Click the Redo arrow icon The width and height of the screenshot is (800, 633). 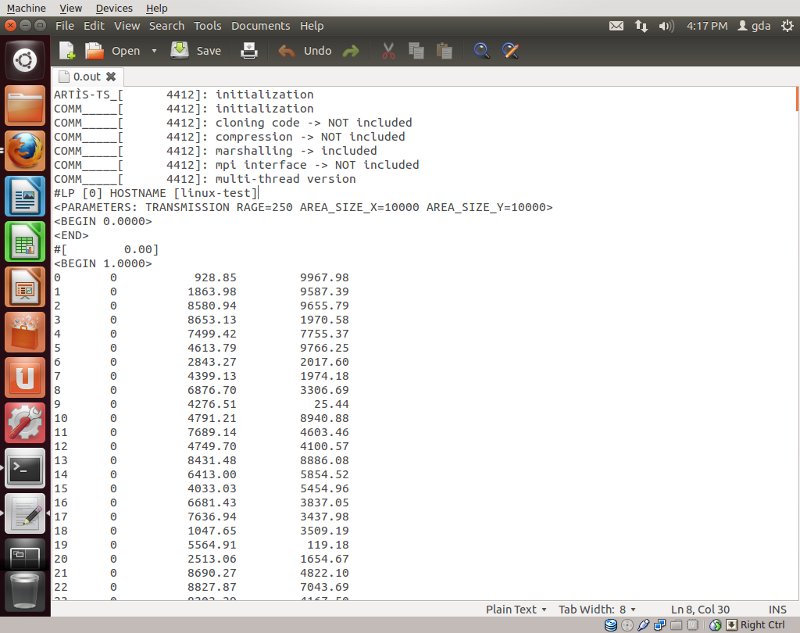pyautogui.click(x=351, y=50)
